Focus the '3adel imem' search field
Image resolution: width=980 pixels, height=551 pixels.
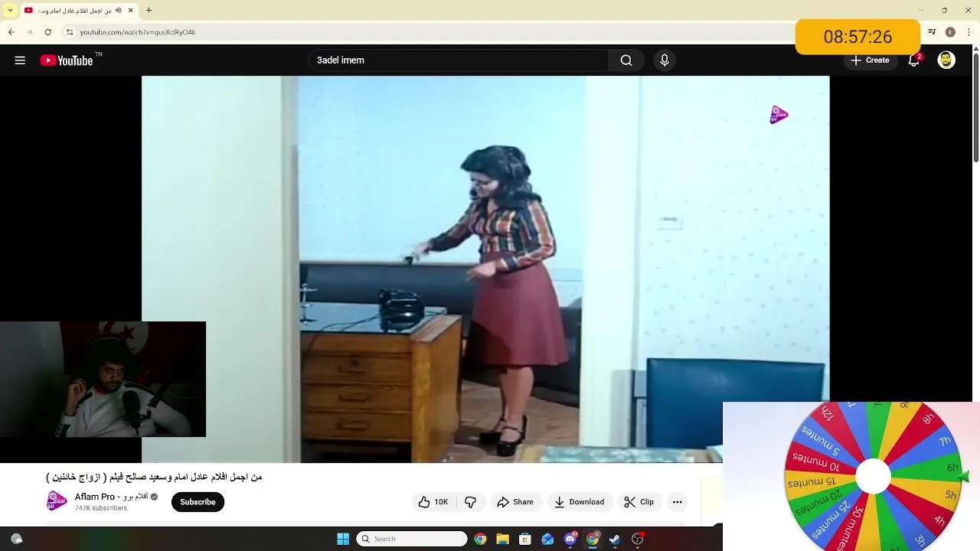coord(459,60)
